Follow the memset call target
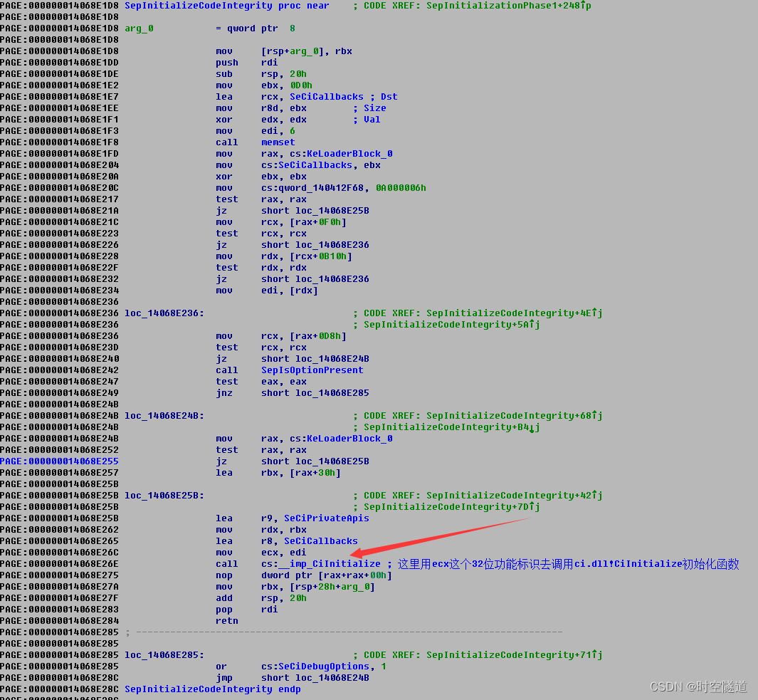 (278, 142)
